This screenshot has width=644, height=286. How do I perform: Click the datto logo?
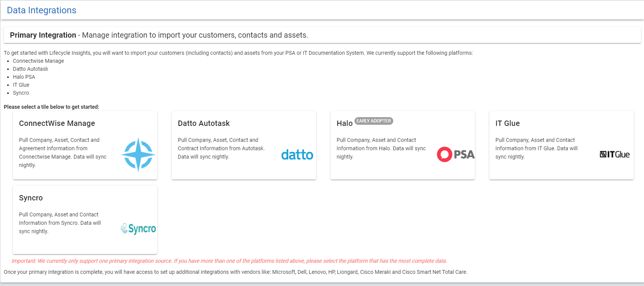(297, 154)
